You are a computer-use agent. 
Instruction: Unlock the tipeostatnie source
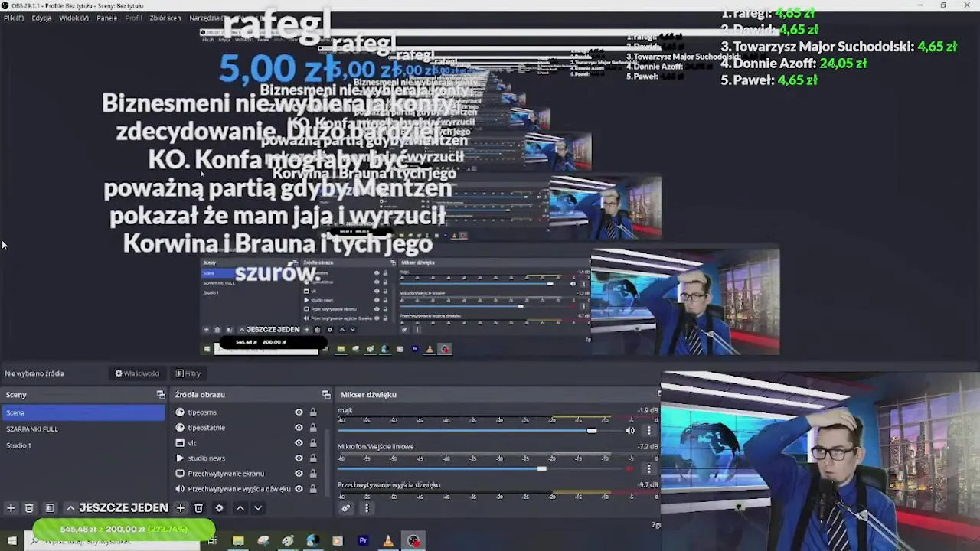coord(312,428)
